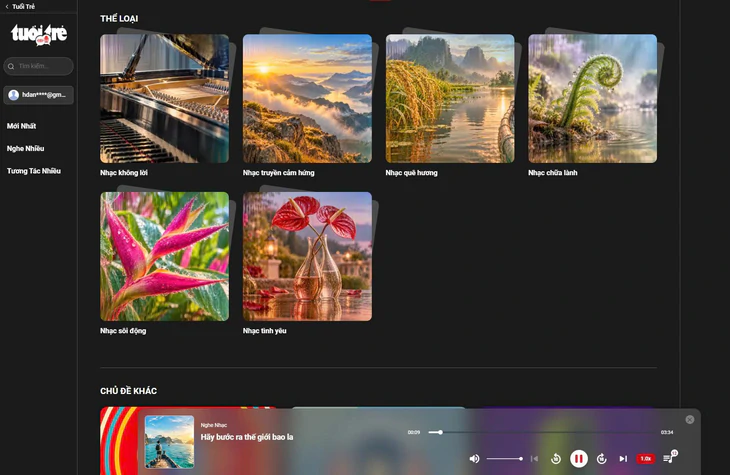Image resolution: width=730 pixels, height=475 pixels.
Task: Click the Nhạc không lời label
Action: click(124, 173)
